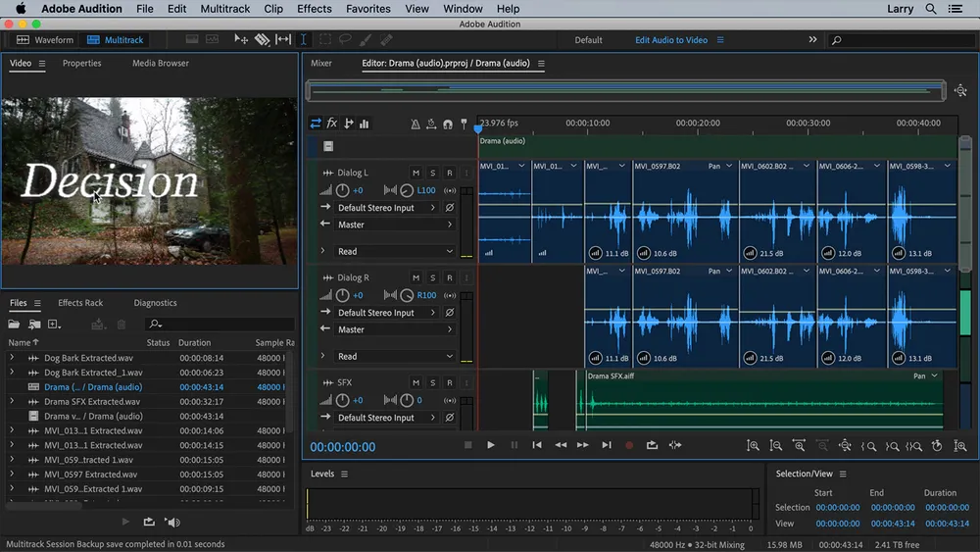This screenshot has width=980, height=552.
Task: Switch to Waveform view
Action: point(44,39)
